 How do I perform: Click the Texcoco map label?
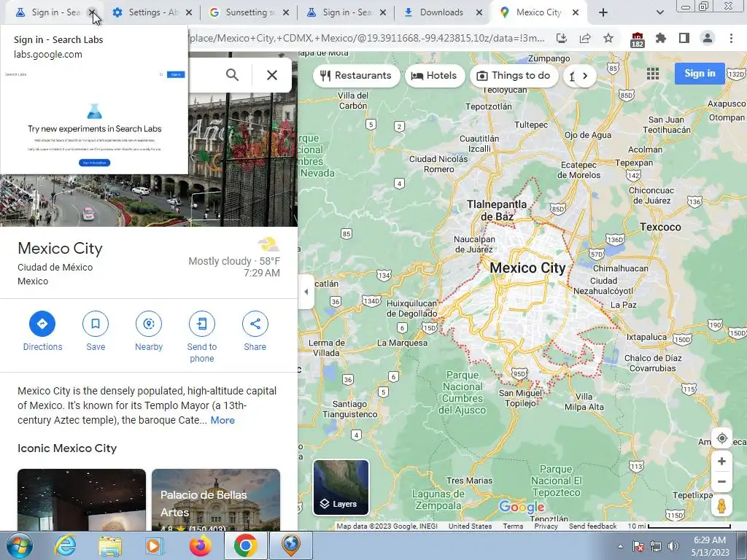click(x=660, y=227)
